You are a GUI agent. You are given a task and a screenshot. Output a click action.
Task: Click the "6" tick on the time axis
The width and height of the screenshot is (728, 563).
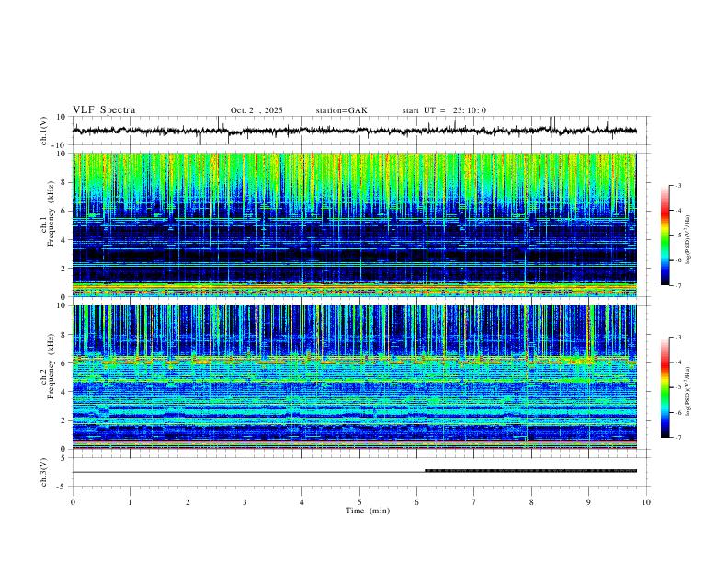coord(417,502)
